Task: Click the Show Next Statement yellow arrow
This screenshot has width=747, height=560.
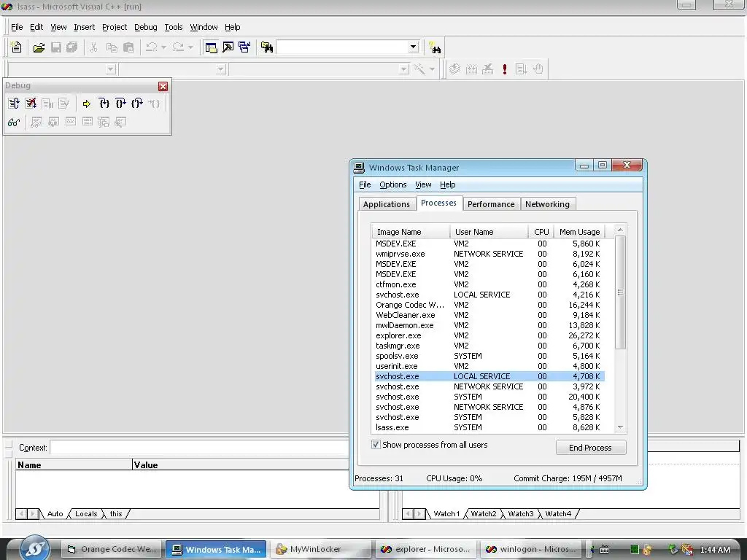Action: 87,104
